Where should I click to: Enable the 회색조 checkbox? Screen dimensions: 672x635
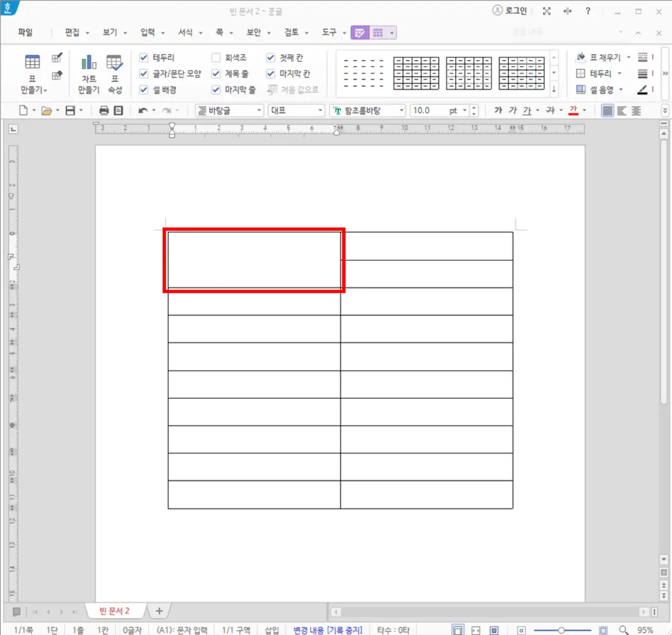point(216,58)
